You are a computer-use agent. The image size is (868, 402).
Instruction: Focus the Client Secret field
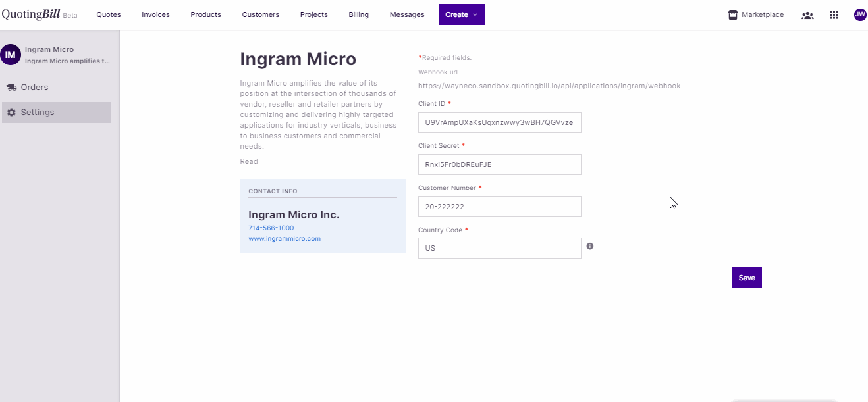tap(500, 164)
